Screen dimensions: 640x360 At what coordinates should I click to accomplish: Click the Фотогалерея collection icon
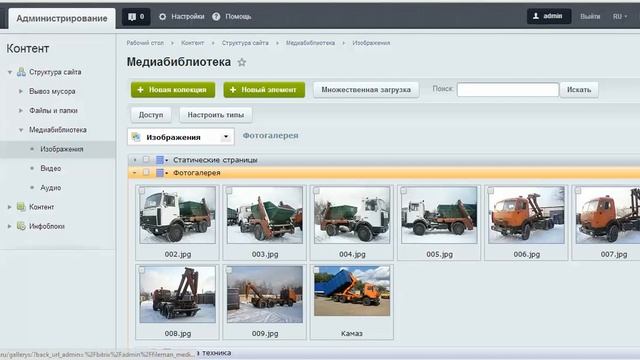(x=160, y=173)
